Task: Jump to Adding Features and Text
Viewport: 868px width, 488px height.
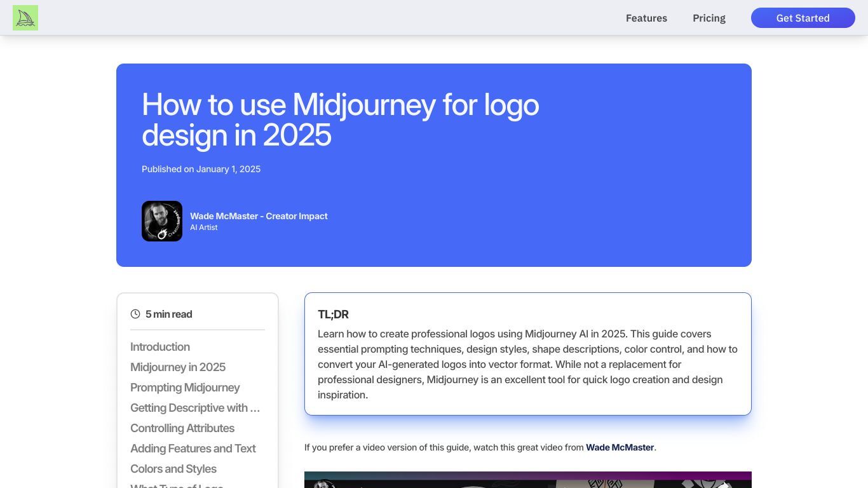Action: tap(193, 449)
